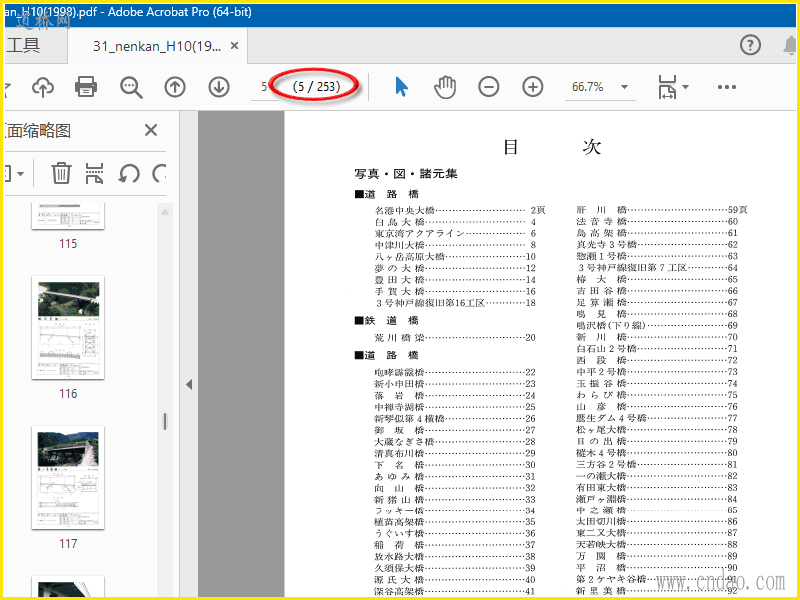The width and height of the screenshot is (800, 600).
Task: Click the 荒川橋梁 entry on page 20
Action: click(455, 338)
